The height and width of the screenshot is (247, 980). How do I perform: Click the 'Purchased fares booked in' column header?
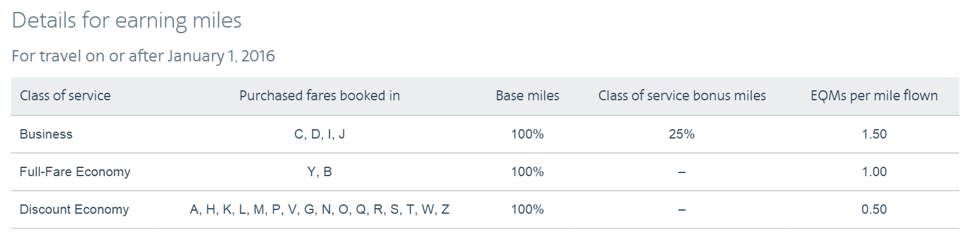(320, 96)
